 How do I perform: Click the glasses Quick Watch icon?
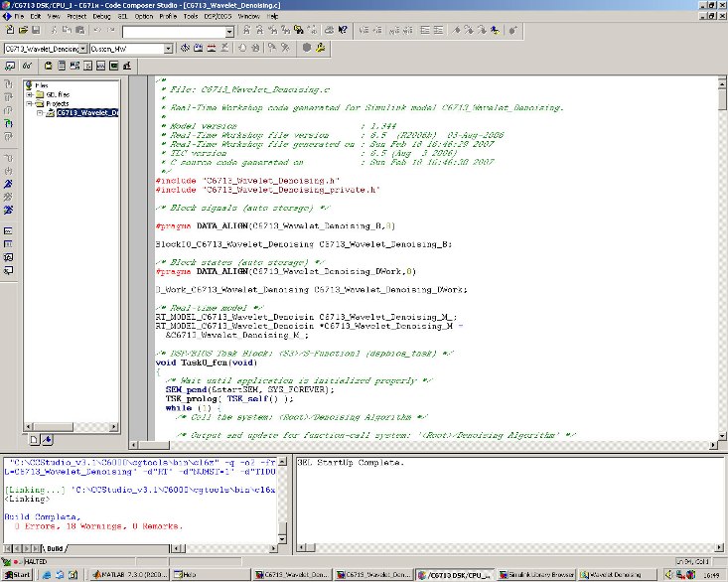tap(28, 66)
